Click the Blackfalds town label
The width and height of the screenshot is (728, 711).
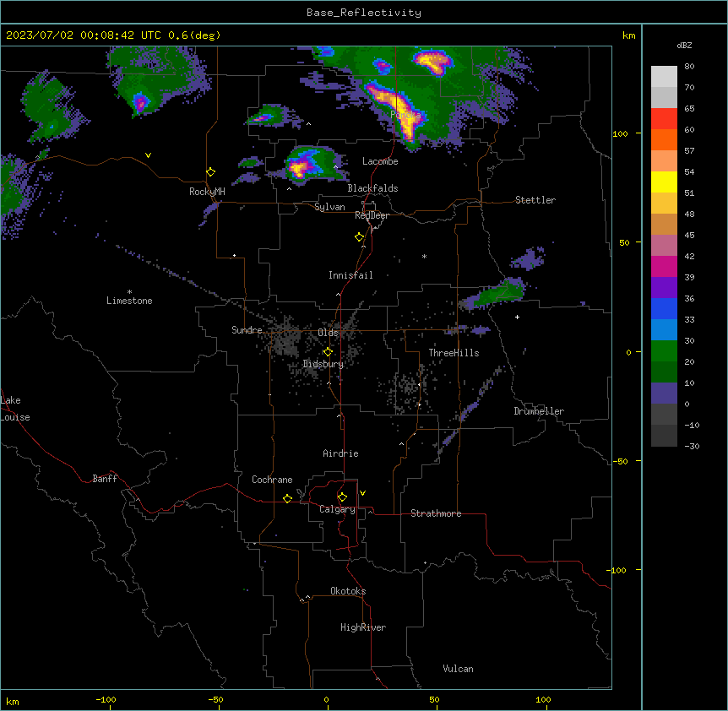tap(372, 188)
